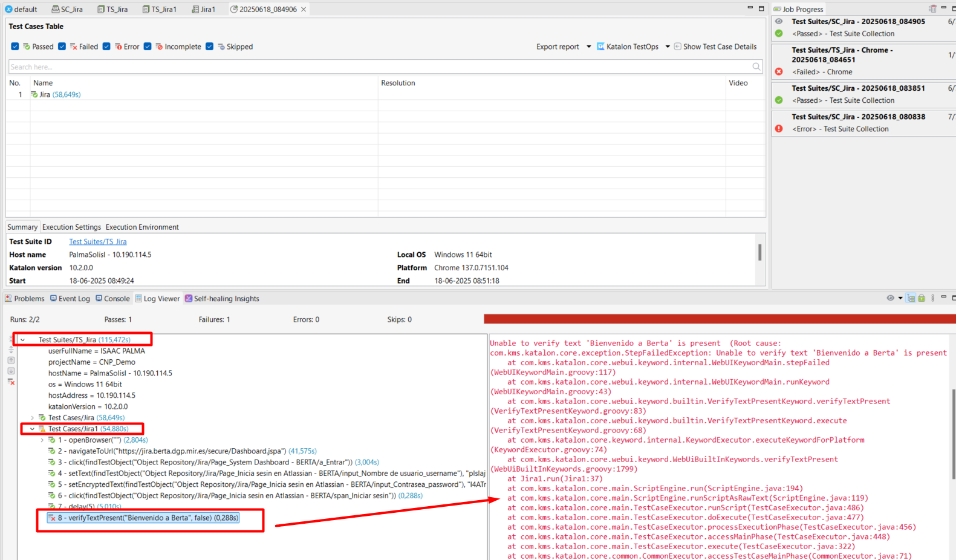Open the Event Log tab
This screenshot has width=956, height=560.
[70, 299]
